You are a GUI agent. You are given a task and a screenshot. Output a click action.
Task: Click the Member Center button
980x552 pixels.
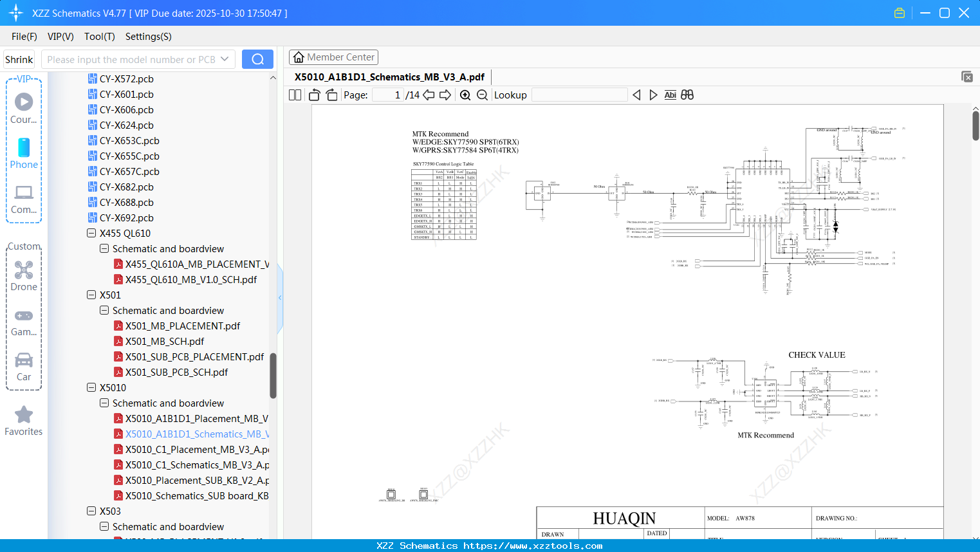pyautogui.click(x=333, y=57)
